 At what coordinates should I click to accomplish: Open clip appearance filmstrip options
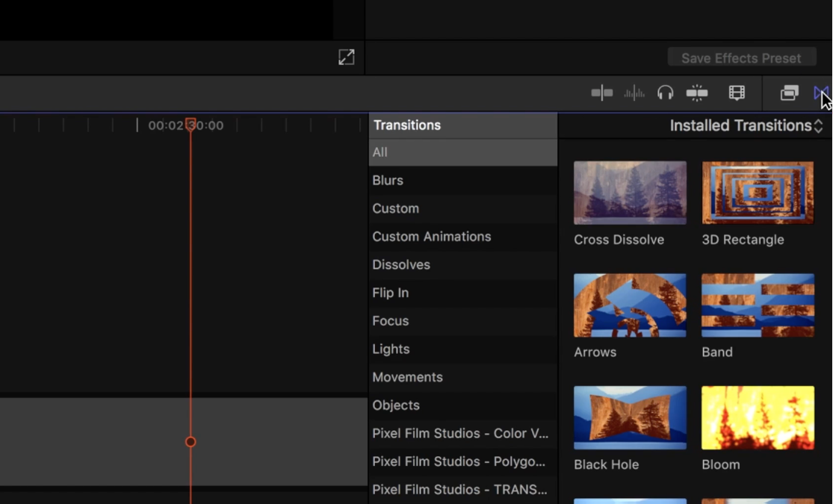(737, 93)
